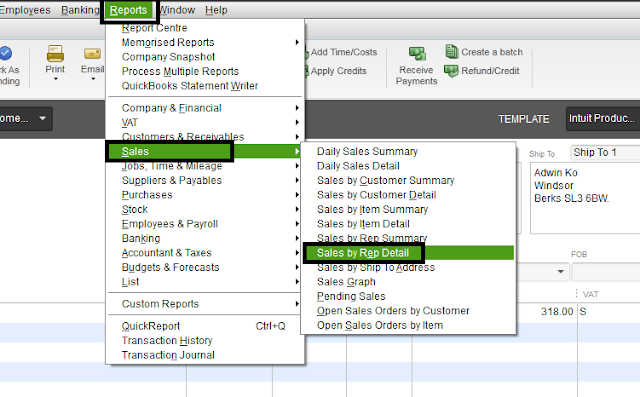Click the Refund/Credit icon
The width and height of the screenshot is (640, 397).
tap(451, 71)
